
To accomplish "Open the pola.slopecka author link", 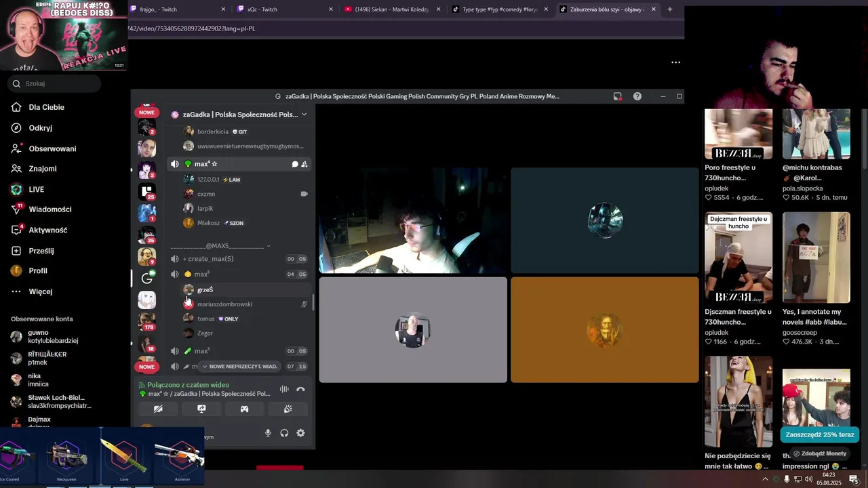I will tap(803, 188).
